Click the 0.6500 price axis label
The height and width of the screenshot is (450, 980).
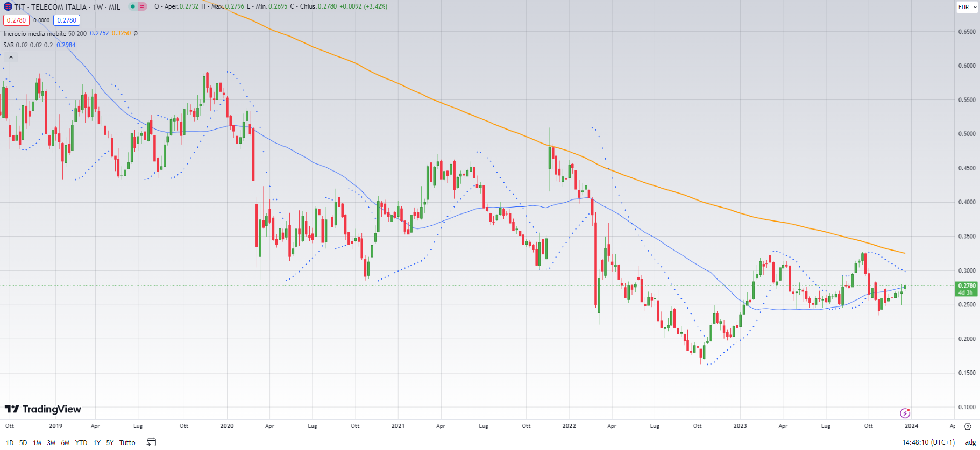pos(967,32)
